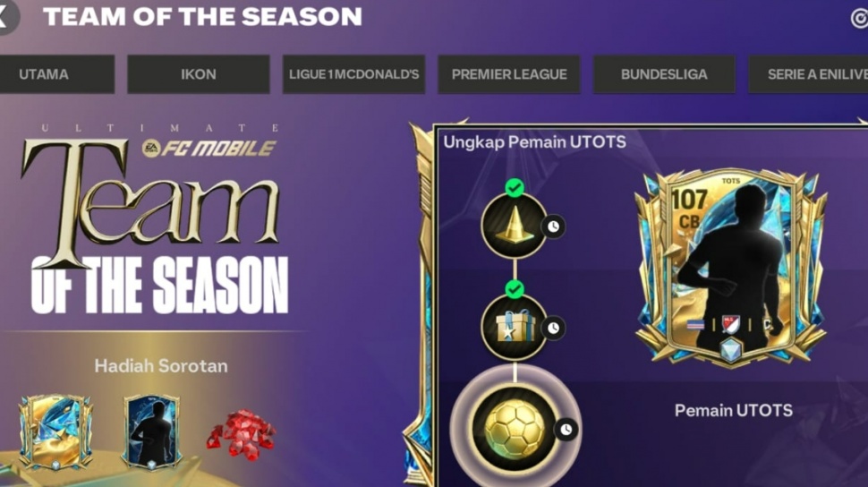Select the PREMIER LEAGUE tab
868x487 pixels.
pos(509,74)
